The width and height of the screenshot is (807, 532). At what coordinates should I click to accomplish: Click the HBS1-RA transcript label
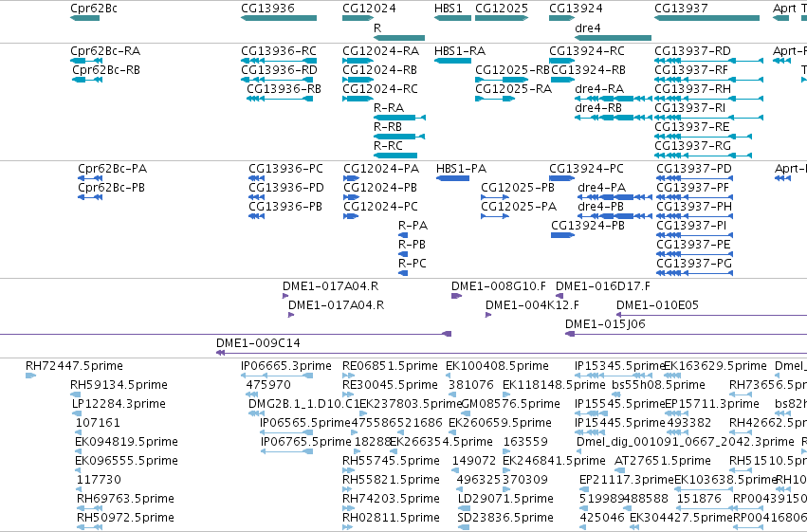pyautogui.click(x=460, y=51)
